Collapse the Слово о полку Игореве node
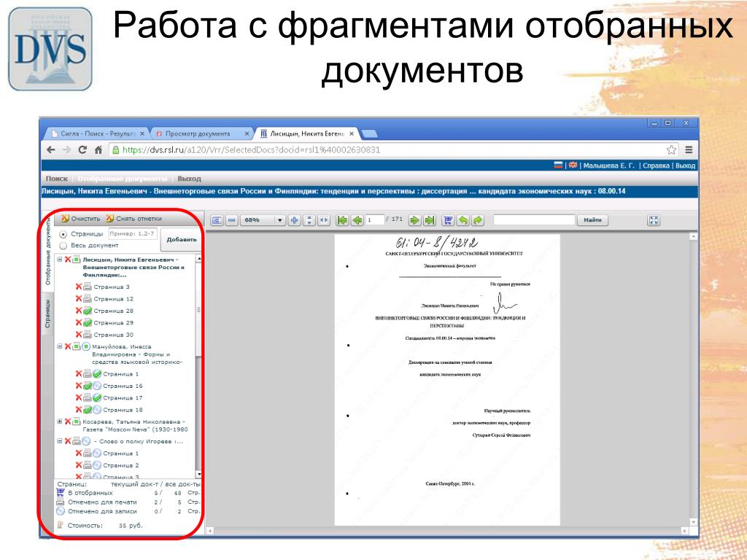The height and width of the screenshot is (560, 747). pyautogui.click(x=60, y=441)
